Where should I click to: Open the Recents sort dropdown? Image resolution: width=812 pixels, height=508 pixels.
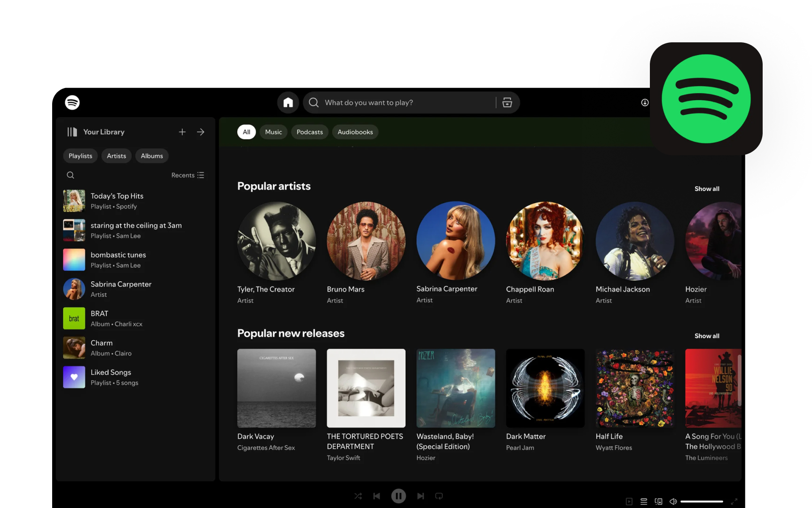187,175
